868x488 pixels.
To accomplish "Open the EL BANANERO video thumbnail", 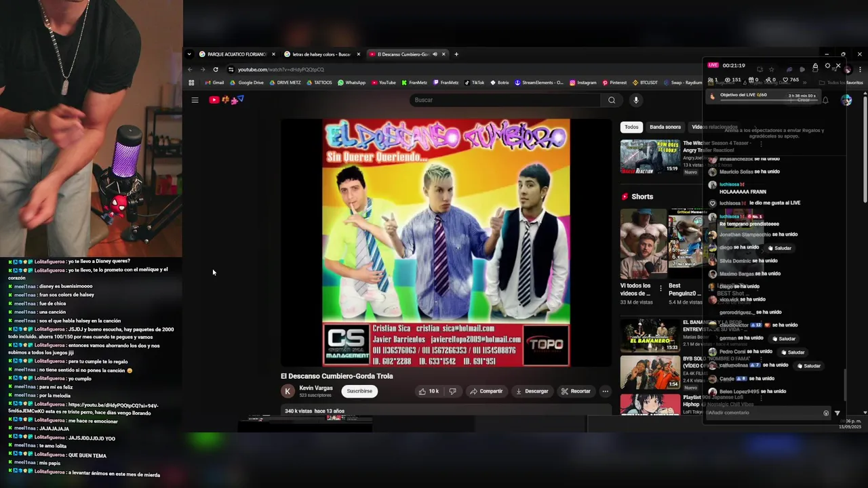I will coord(650,335).
